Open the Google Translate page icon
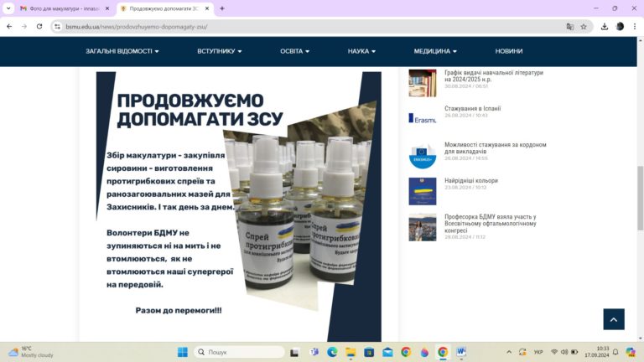644x362 pixels. point(569,27)
